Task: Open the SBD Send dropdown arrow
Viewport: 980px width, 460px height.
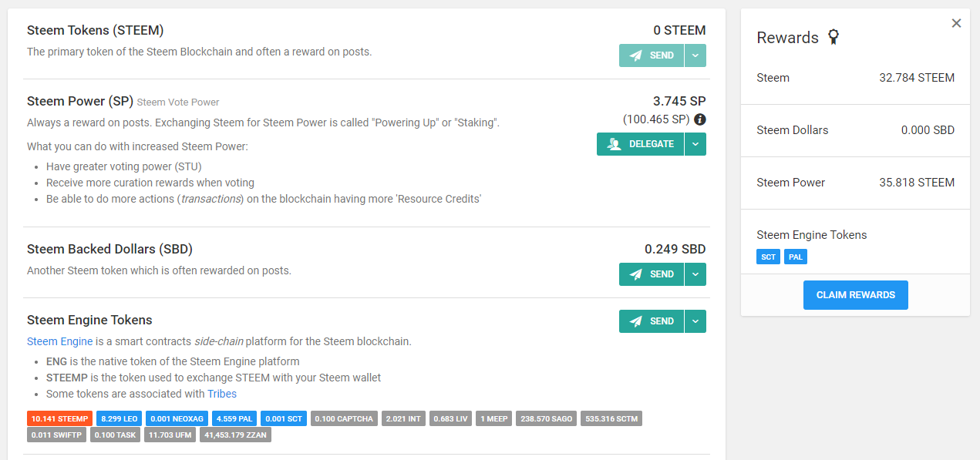Action: (695, 274)
